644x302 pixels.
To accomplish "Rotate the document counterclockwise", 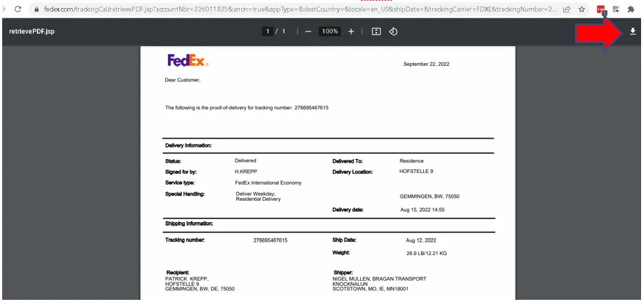I will 393,32.
